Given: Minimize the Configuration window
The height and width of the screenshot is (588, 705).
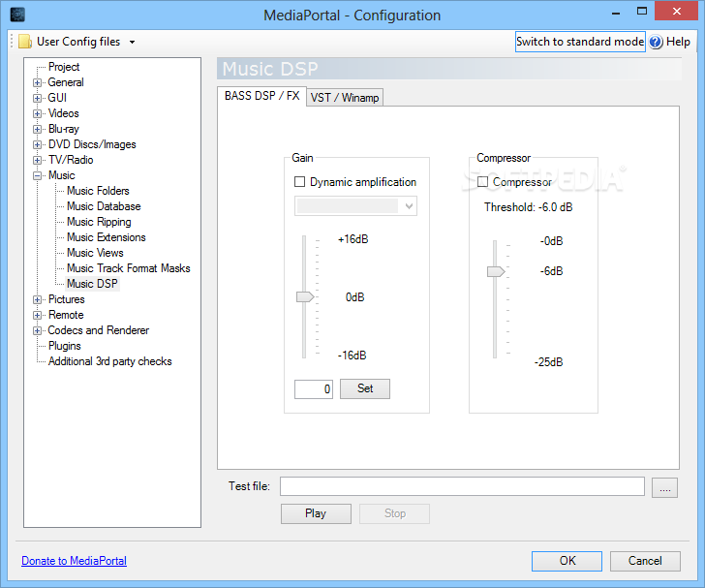Looking at the screenshot, I should 616,13.
